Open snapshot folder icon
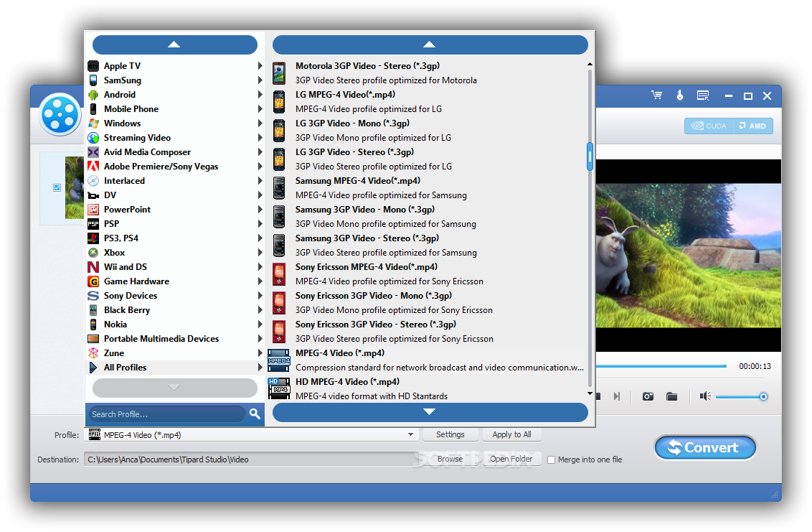The width and height of the screenshot is (812, 532). click(x=671, y=396)
